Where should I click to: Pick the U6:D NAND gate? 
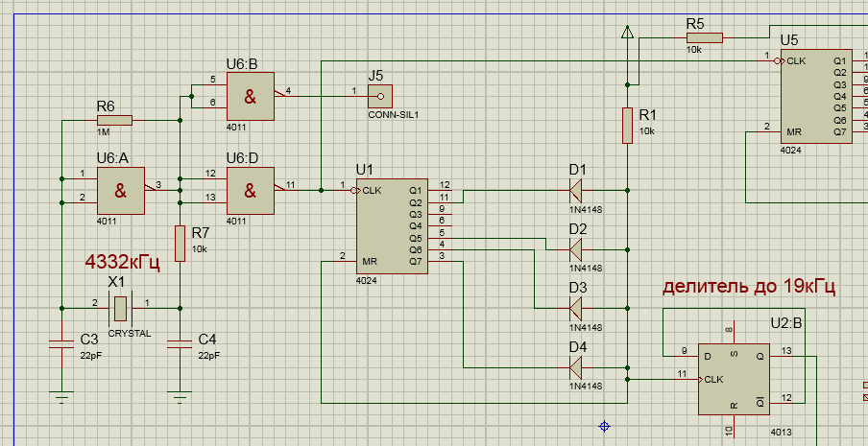pos(250,189)
